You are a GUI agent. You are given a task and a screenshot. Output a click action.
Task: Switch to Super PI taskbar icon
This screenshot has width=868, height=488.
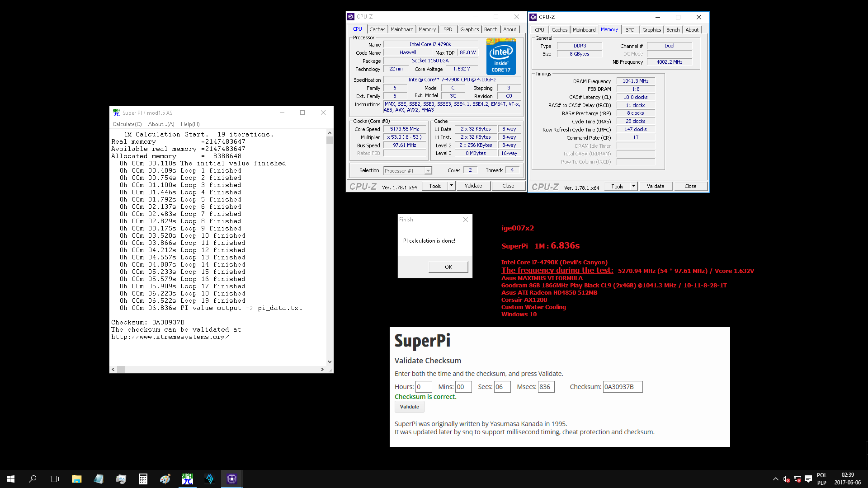[x=187, y=479]
